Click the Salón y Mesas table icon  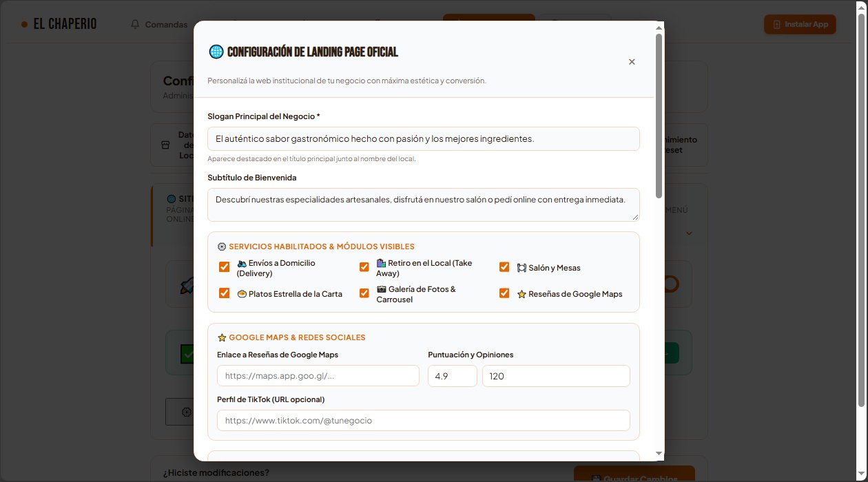tap(521, 268)
